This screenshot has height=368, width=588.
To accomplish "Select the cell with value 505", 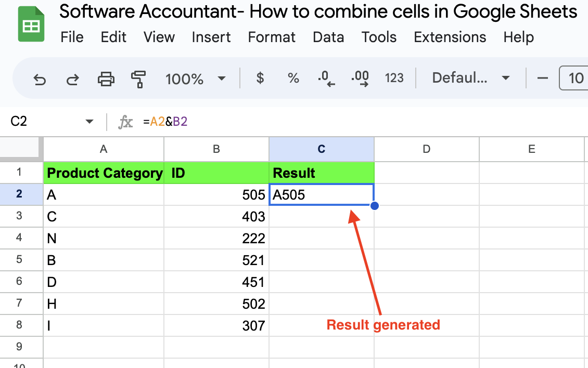I will 216,194.
